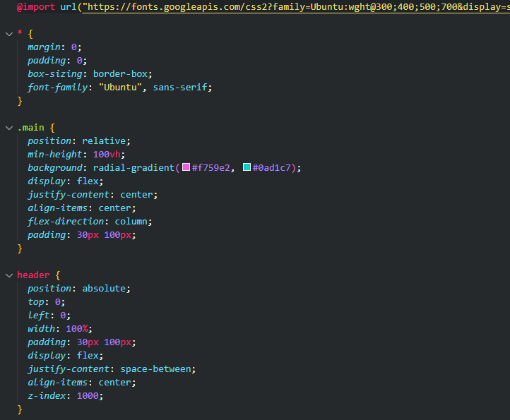Screen dimensions: 510x420
Task: Open color picker for #f759e2 swatch
Action: [186, 167]
